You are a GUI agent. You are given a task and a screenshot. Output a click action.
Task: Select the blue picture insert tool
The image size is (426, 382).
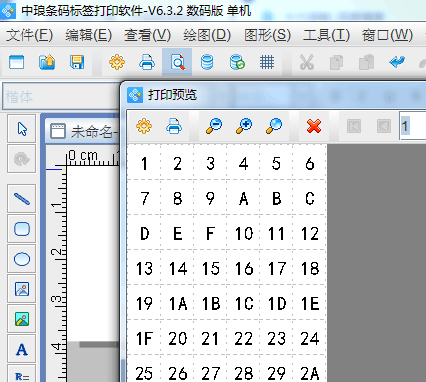[22, 289]
